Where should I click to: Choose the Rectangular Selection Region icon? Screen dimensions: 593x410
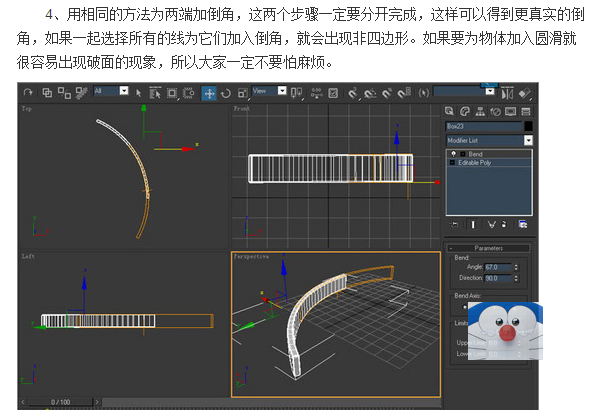click(172, 93)
